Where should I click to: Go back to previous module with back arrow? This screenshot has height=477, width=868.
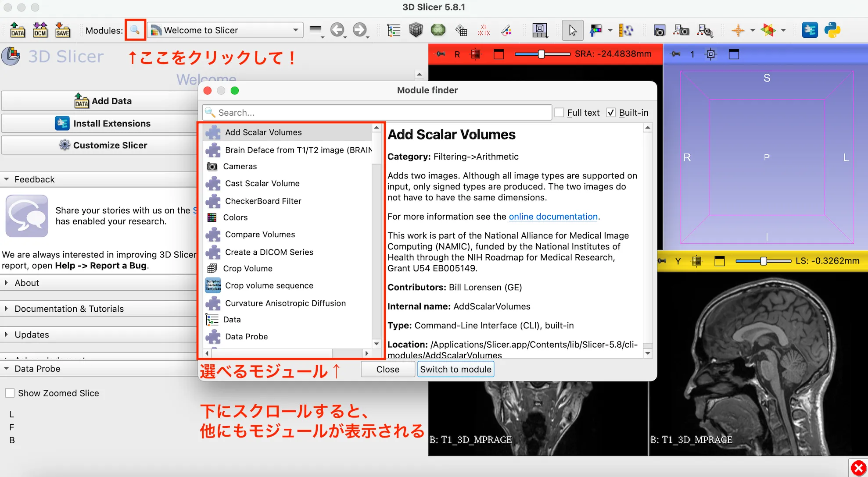[338, 30]
